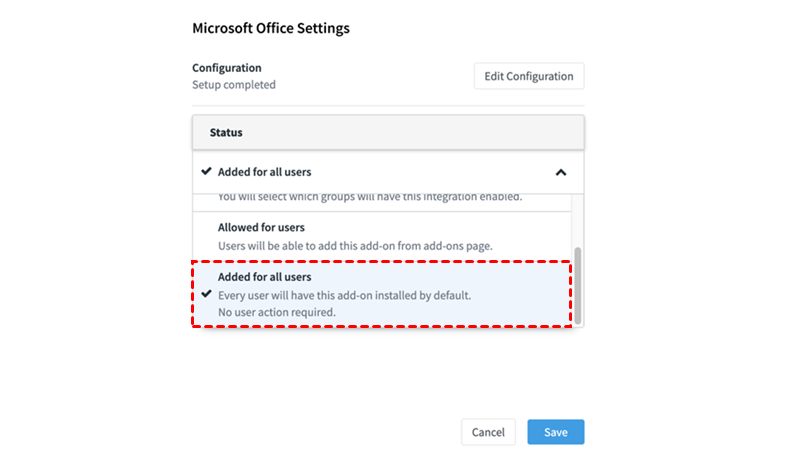Click the checkmark icon in the selected status field
Image resolution: width=800 pixels, height=469 pixels.
(206, 172)
